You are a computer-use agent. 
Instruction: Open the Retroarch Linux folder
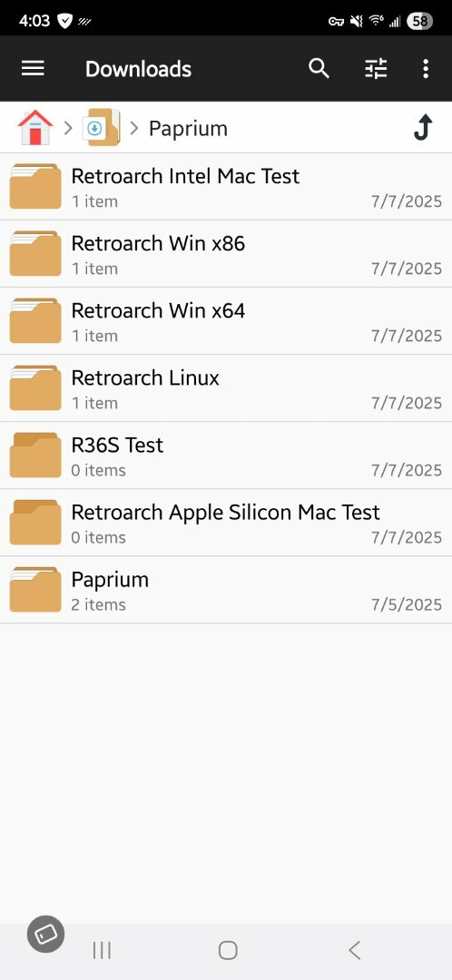click(x=226, y=388)
